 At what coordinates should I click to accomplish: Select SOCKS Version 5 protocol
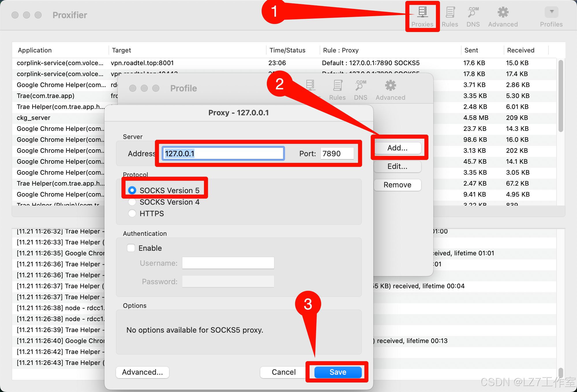[132, 190]
